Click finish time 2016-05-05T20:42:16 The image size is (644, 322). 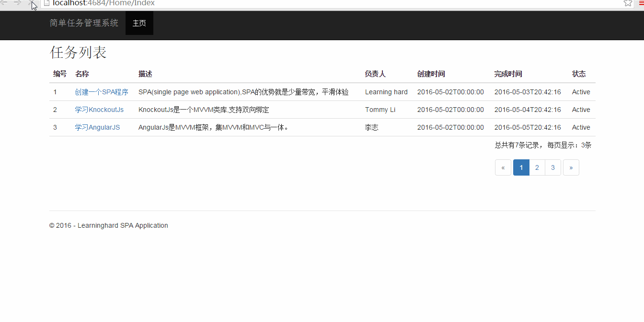(x=528, y=127)
